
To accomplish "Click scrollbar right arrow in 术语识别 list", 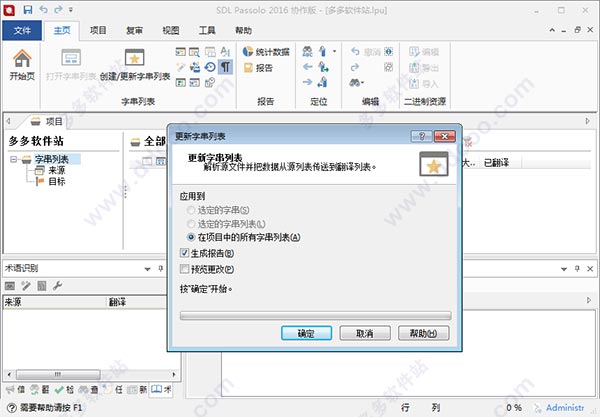I will coord(174,374).
